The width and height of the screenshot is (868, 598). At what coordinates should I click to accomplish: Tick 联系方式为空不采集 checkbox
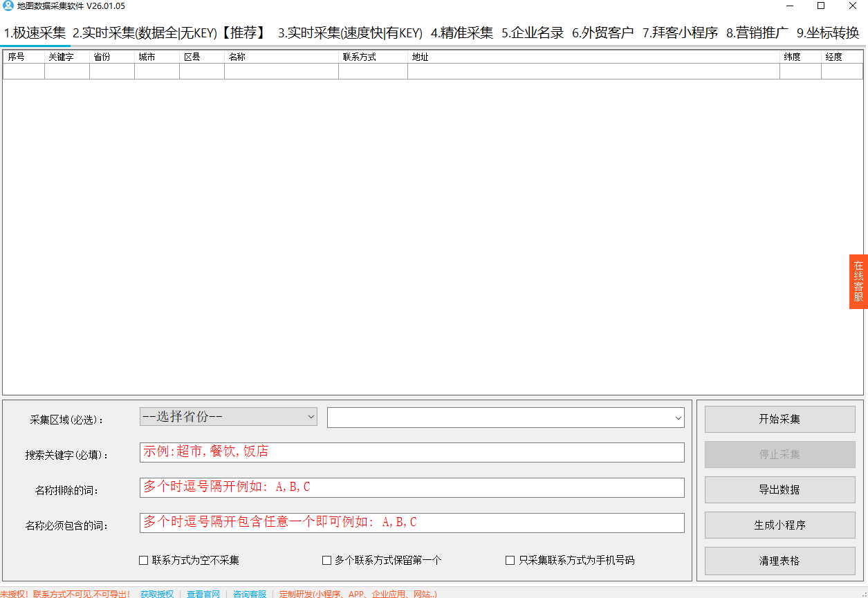tap(144, 561)
